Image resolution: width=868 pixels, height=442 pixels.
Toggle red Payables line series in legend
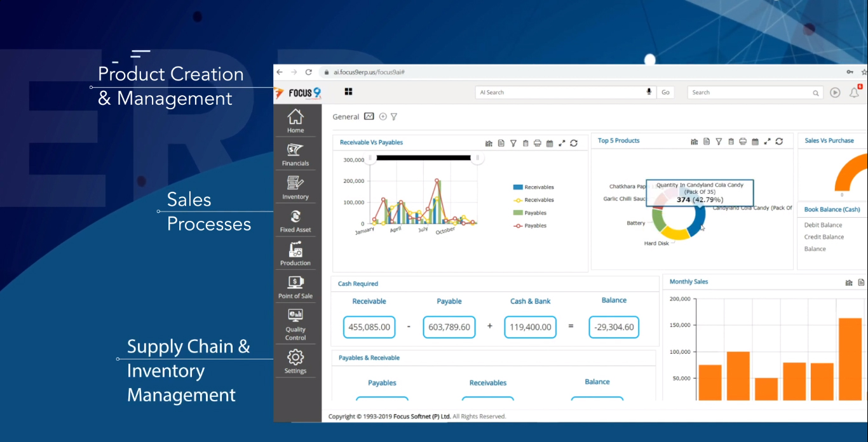(518, 225)
